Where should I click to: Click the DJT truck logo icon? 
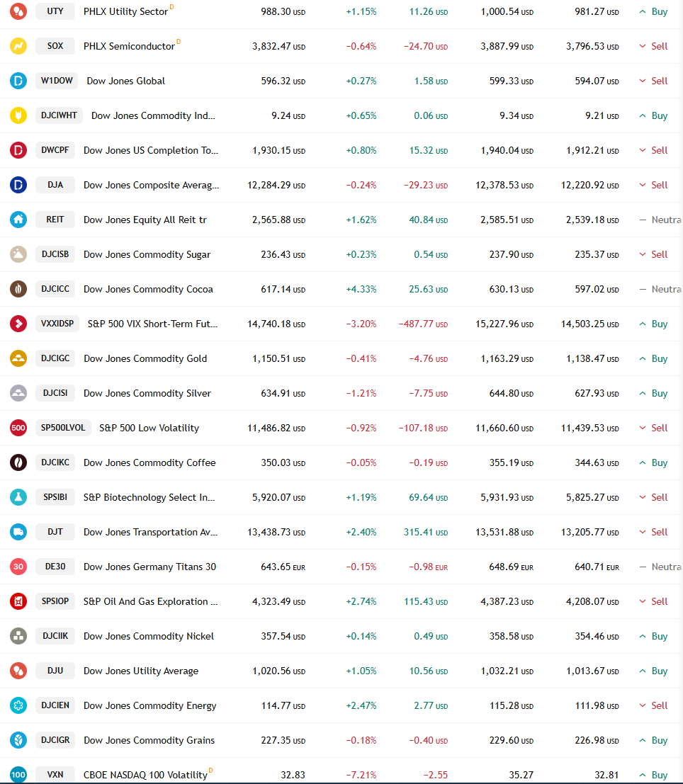tap(18, 532)
